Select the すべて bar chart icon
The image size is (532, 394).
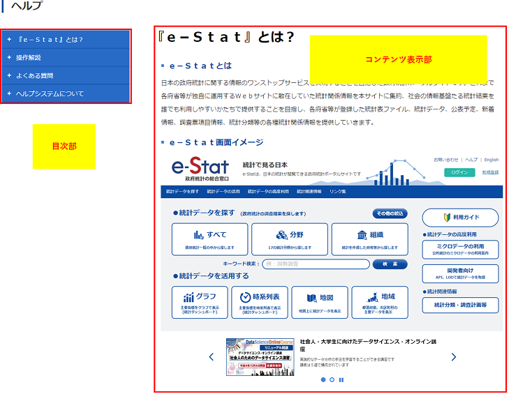point(198,235)
